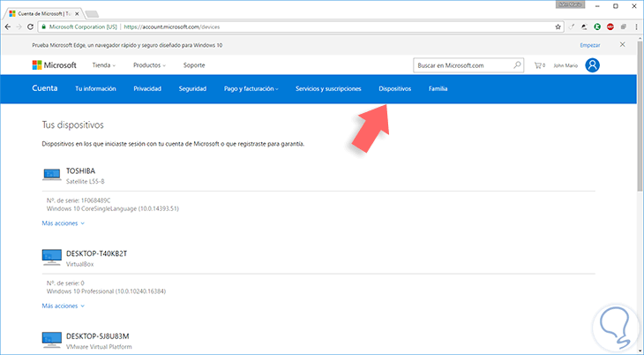Open the Familia section
The image size is (644, 355).
pos(438,88)
